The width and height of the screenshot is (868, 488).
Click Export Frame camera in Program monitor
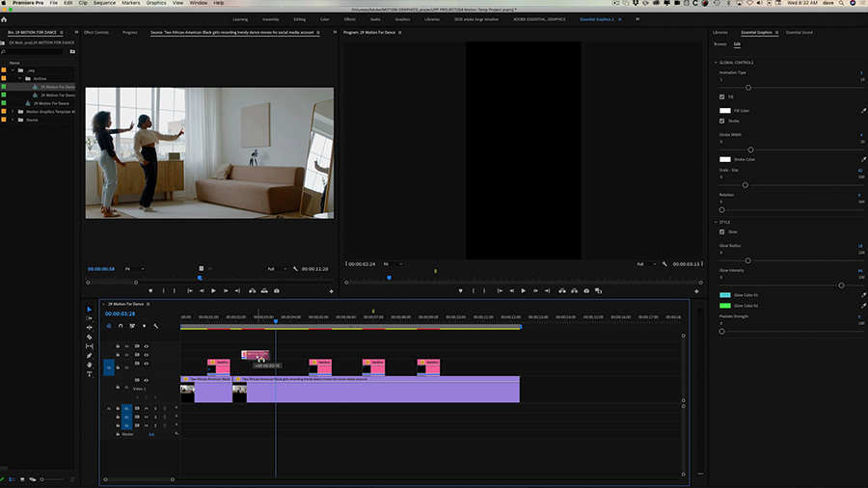click(586, 291)
